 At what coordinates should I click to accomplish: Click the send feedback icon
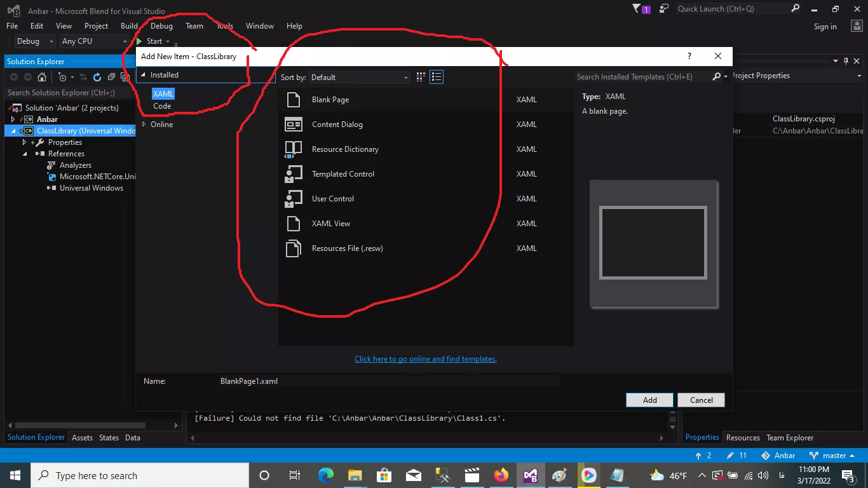pyautogui.click(x=664, y=9)
